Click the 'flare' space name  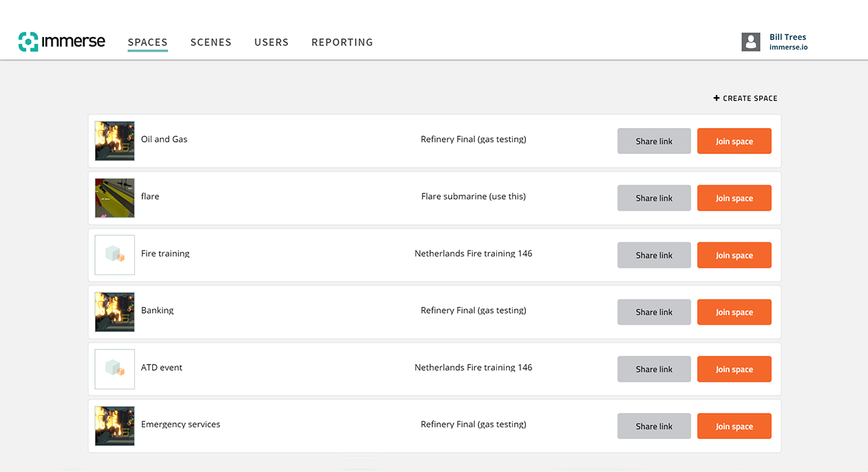150,196
